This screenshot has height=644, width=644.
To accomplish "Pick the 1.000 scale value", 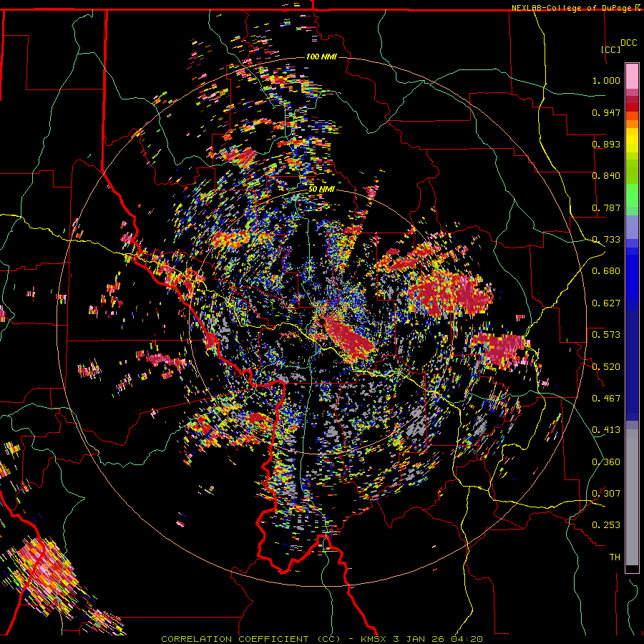I will 606,80.
